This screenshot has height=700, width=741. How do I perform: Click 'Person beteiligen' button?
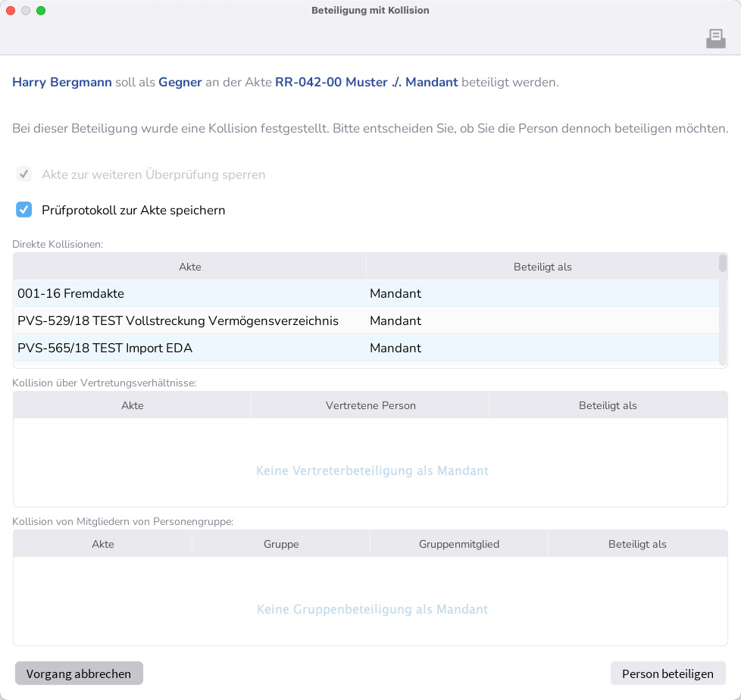tap(668, 673)
